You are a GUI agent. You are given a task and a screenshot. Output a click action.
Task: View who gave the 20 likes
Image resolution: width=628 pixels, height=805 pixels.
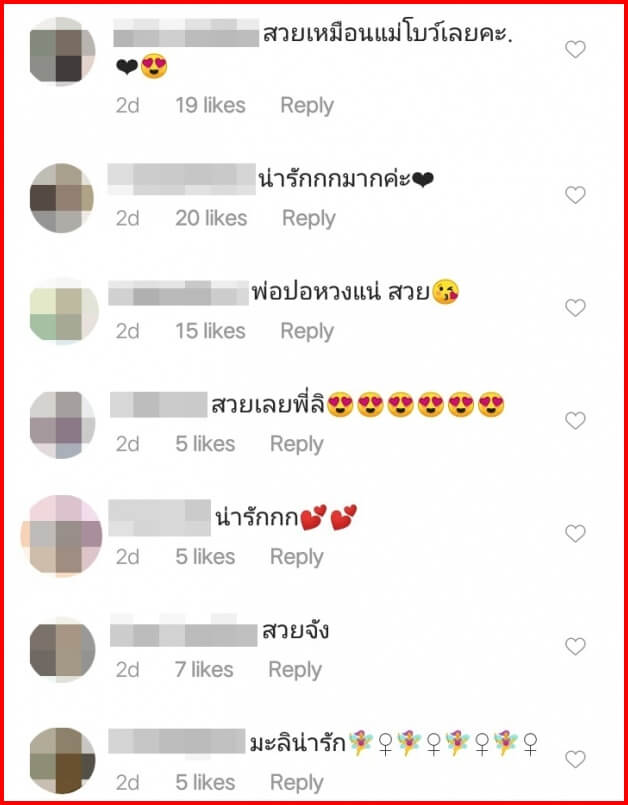pyautogui.click(x=211, y=218)
